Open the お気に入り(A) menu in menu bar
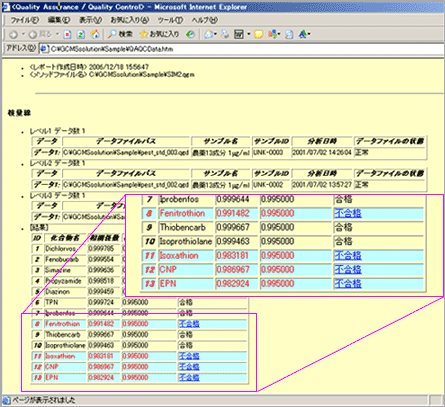The image size is (445, 407). (130, 20)
